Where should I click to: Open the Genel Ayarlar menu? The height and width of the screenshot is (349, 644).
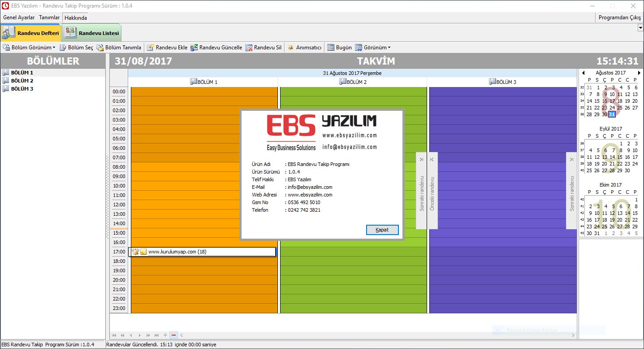click(x=19, y=17)
